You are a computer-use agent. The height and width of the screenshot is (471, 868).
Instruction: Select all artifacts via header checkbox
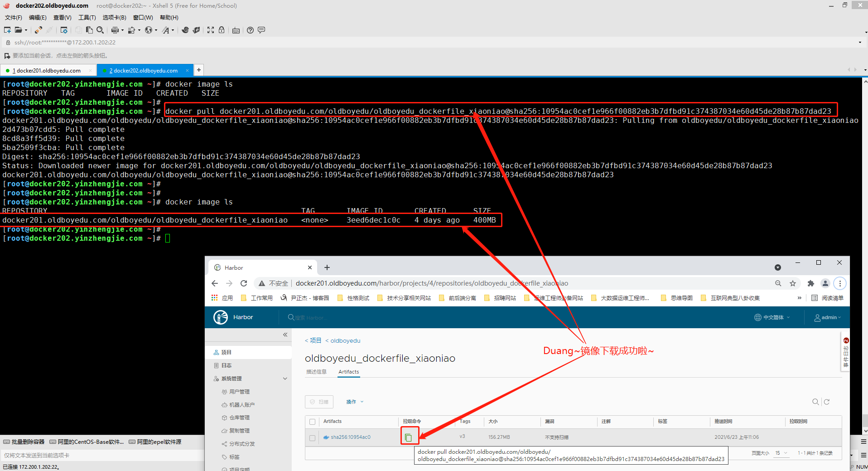[x=312, y=422]
